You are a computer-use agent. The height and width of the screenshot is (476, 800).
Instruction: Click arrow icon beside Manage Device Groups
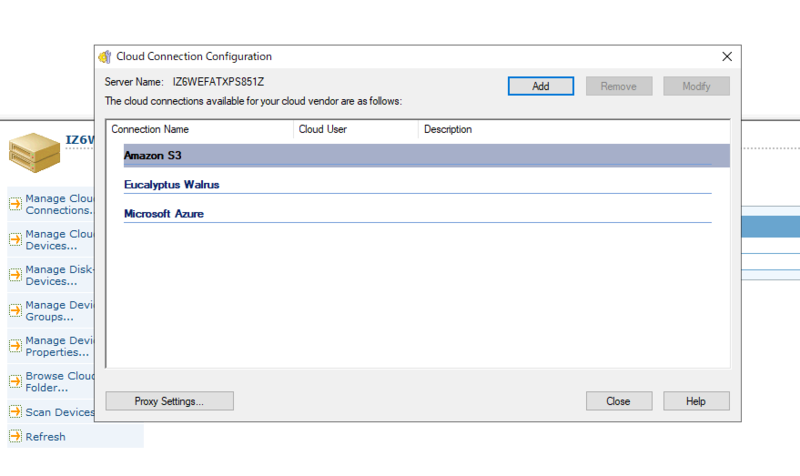pos(15,310)
